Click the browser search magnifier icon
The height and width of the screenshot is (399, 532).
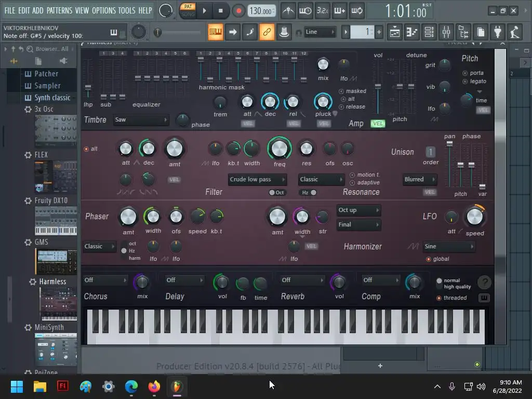[30, 49]
